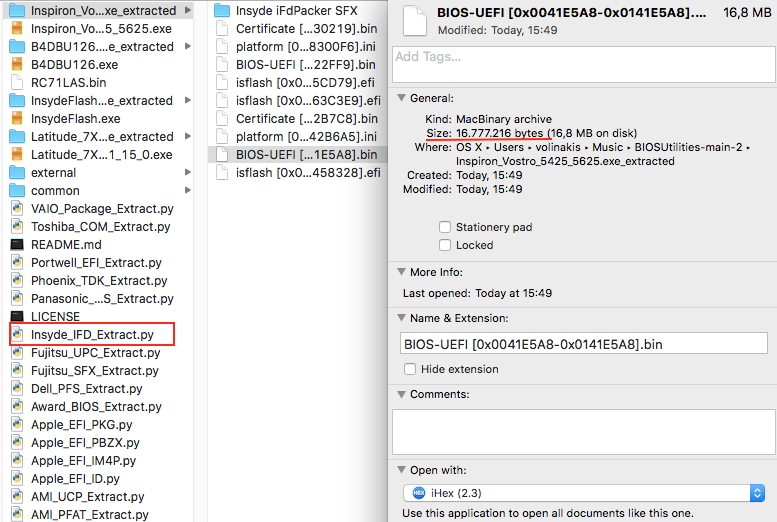Click the external folder icon

[17, 173]
